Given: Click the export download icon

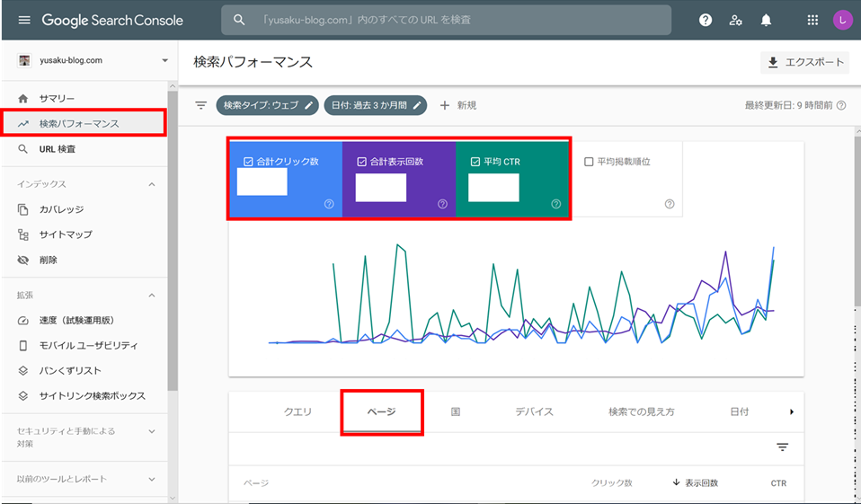Looking at the screenshot, I should coord(773,63).
